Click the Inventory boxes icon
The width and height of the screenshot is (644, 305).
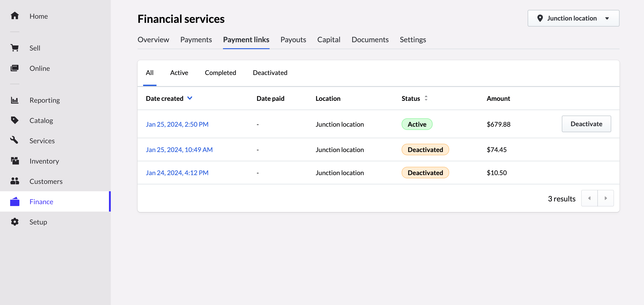(15, 161)
